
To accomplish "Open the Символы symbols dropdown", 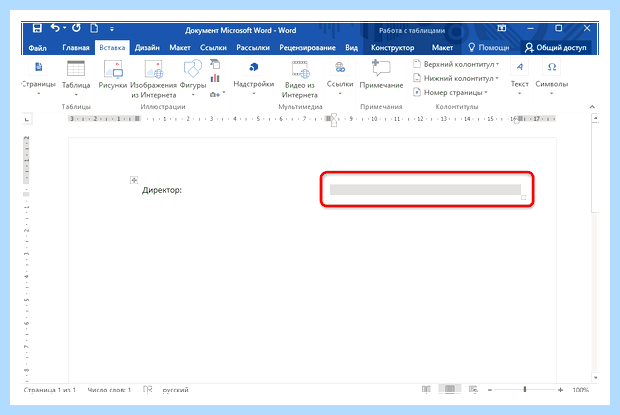I will [552, 77].
